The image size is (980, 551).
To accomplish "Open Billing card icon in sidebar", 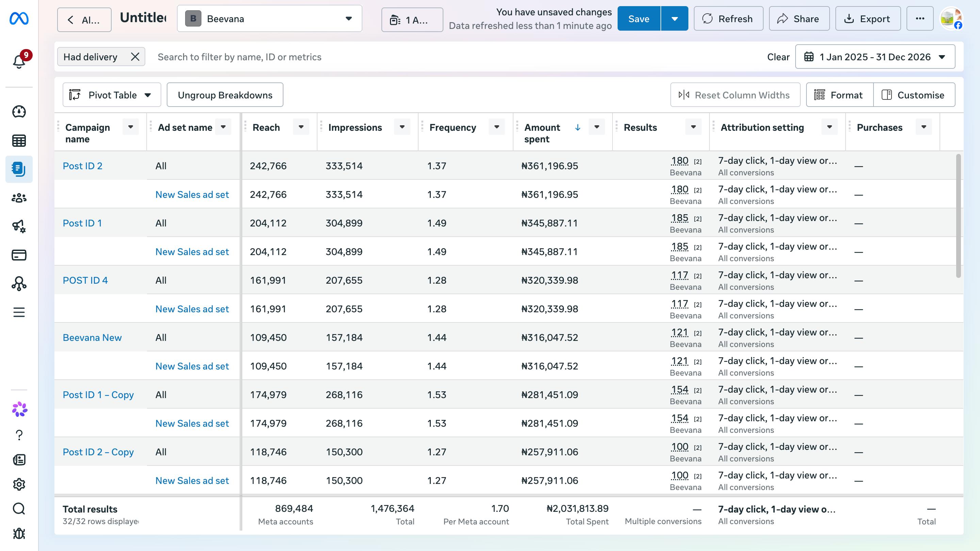I will [19, 255].
